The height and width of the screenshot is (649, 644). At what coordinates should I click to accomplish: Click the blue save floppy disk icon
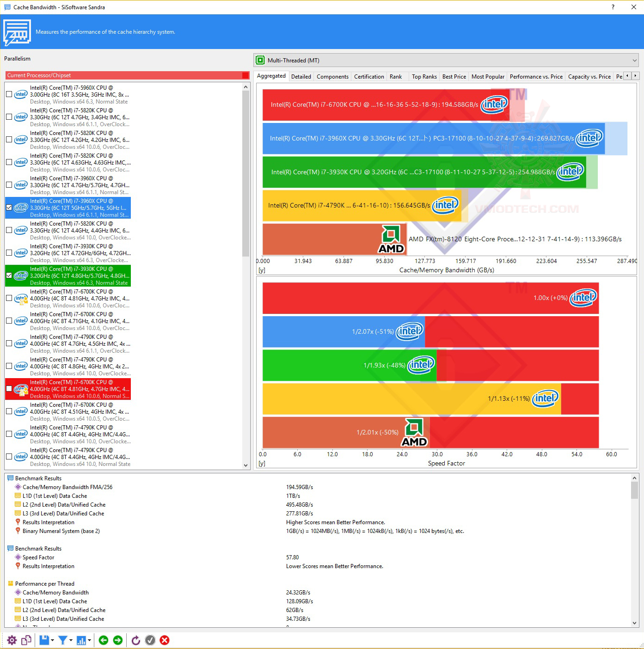tap(44, 640)
